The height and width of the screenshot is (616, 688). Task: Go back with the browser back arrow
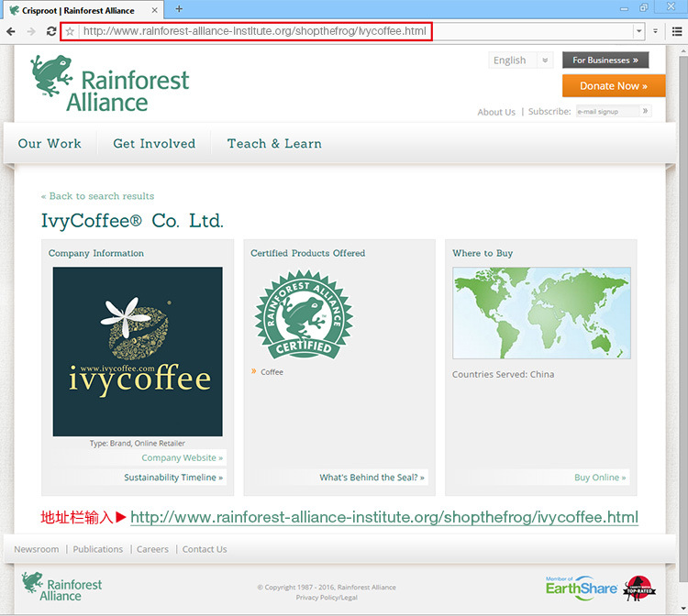[11, 31]
